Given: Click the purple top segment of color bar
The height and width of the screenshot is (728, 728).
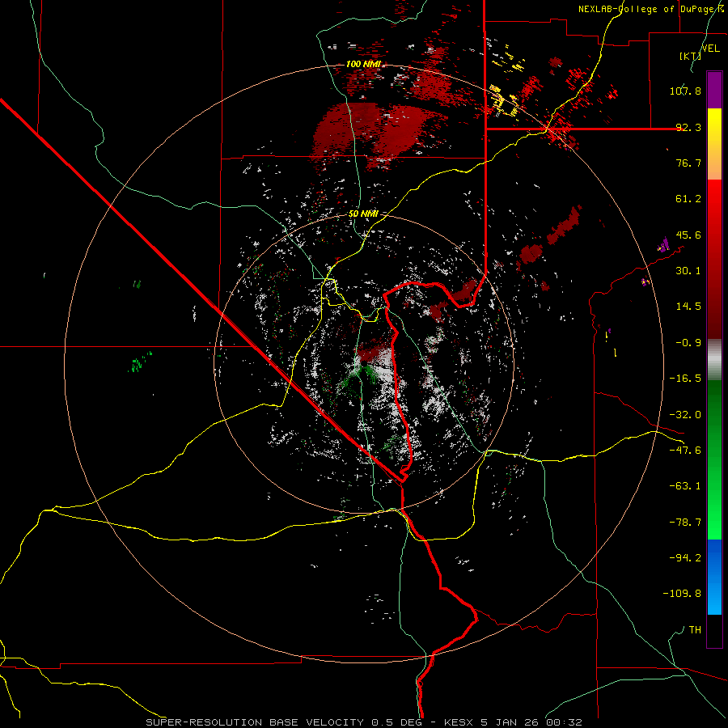Looking at the screenshot, I should (714, 91).
